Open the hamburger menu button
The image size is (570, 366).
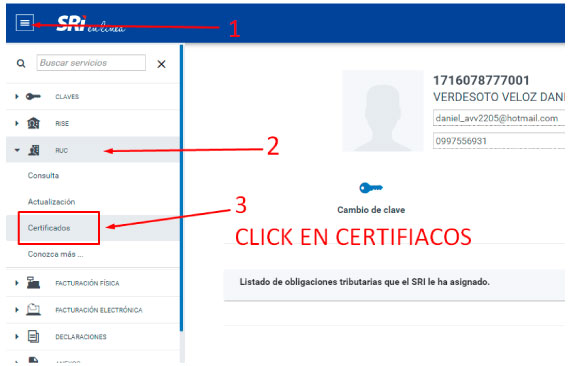(x=25, y=23)
